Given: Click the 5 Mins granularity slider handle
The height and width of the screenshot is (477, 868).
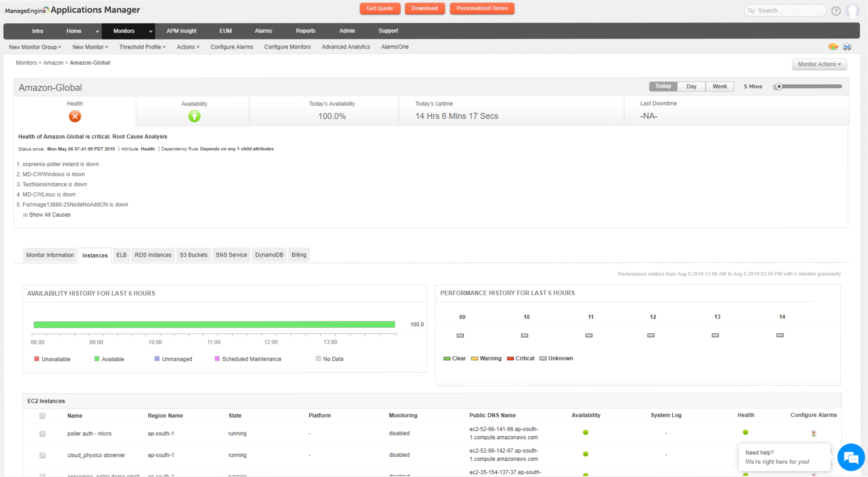Looking at the screenshot, I should click(x=779, y=86).
